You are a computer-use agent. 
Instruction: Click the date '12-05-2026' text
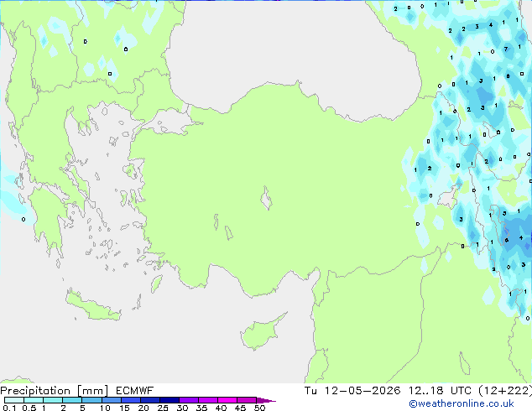tap(362, 391)
